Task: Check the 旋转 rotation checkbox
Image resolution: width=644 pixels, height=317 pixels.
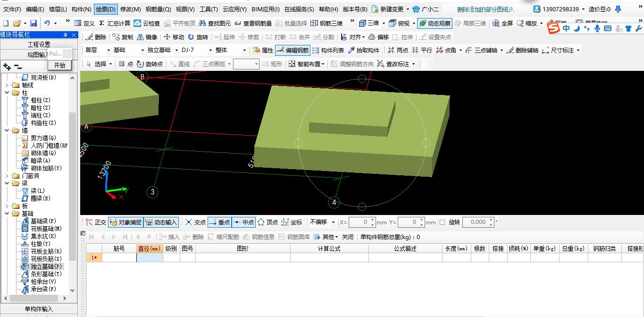Action: pos(442,222)
